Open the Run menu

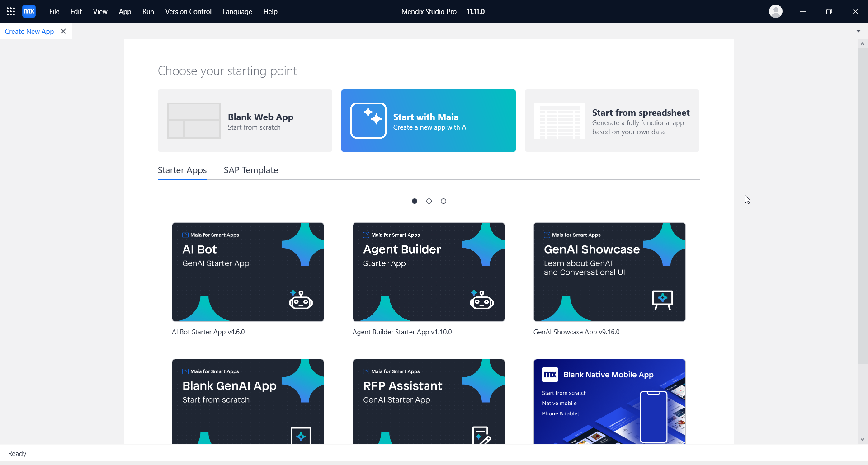148,12
